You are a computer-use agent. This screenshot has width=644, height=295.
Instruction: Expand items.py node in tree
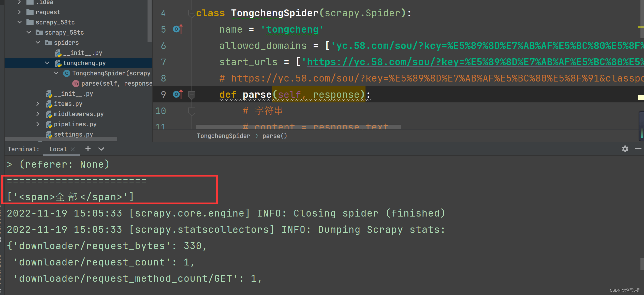[x=38, y=104]
